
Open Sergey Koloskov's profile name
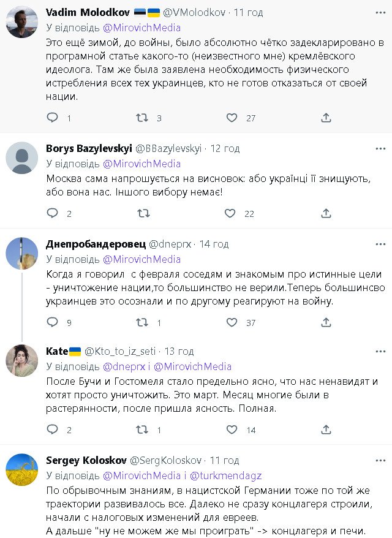pos(85,460)
